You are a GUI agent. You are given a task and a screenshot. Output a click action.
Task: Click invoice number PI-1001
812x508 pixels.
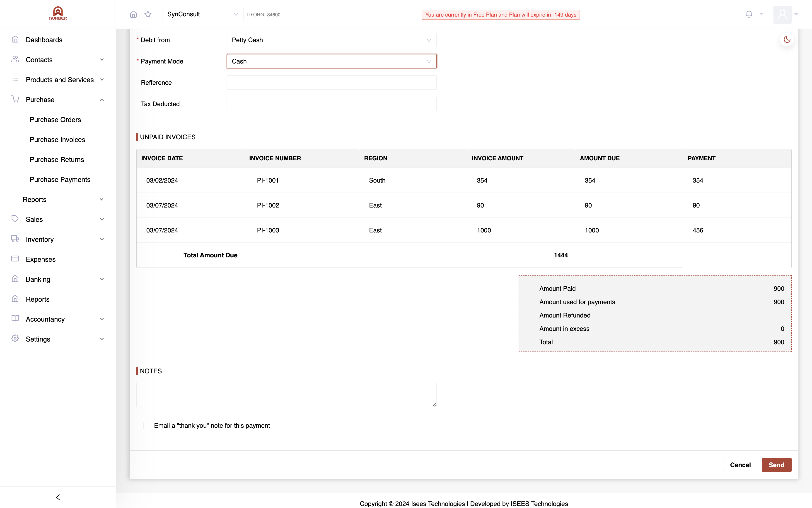coord(268,181)
